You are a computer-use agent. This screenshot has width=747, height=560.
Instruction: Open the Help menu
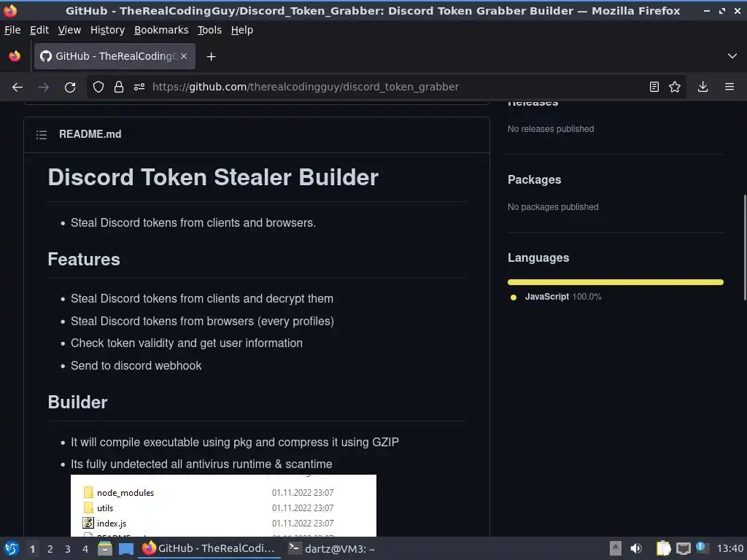(x=242, y=30)
